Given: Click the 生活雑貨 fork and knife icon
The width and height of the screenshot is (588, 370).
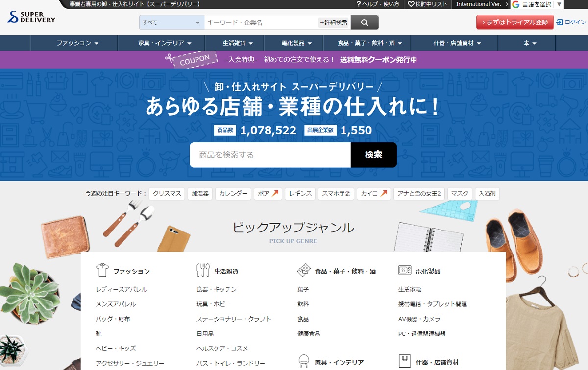Looking at the screenshot, I should point(203,270).
